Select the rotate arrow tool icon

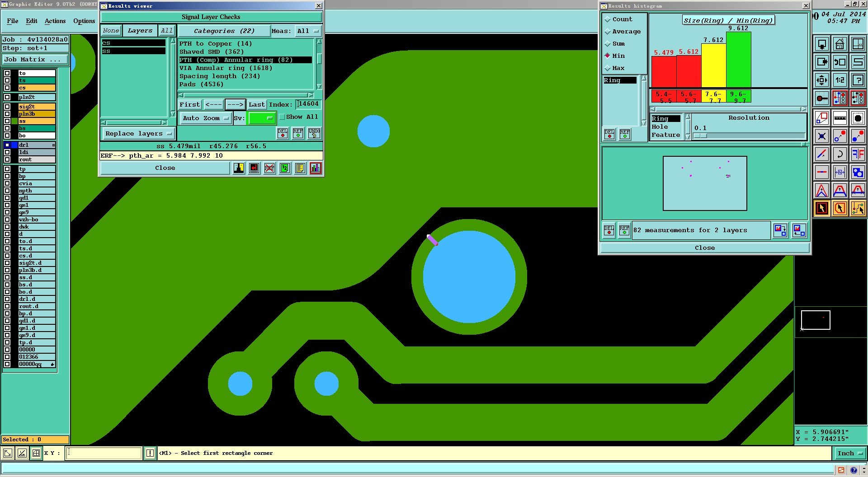[840, 154]
